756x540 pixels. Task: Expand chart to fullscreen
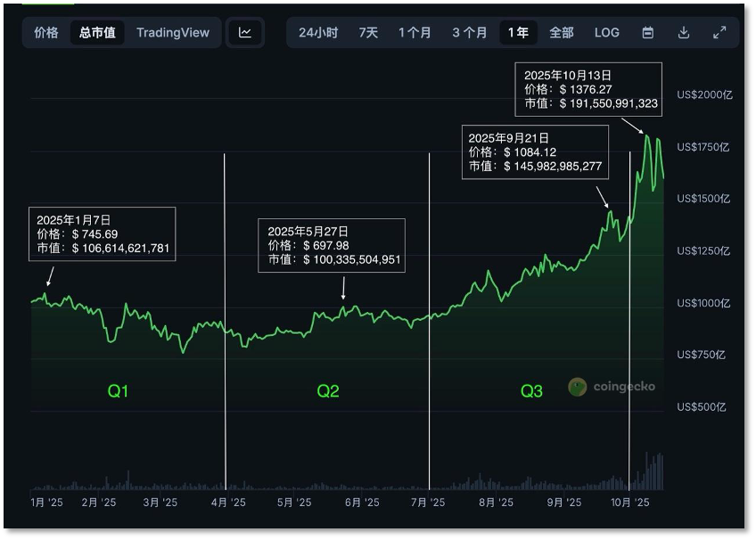719,33
